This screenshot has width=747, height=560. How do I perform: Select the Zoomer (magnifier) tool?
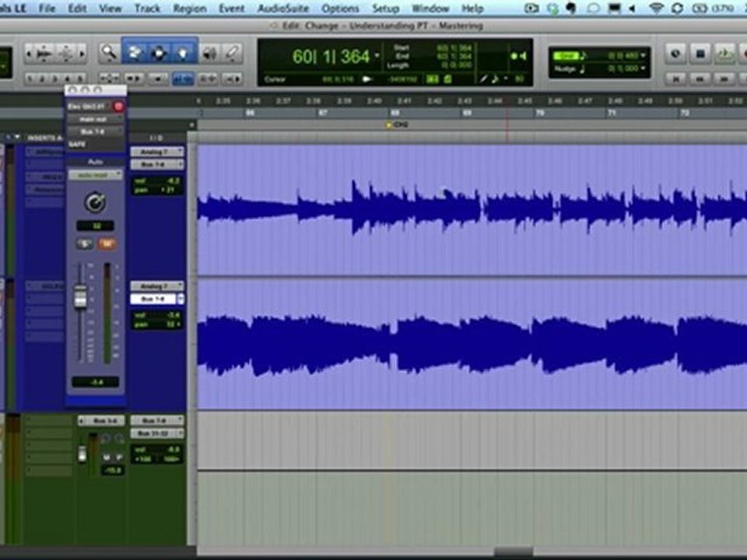pos(109,52)
